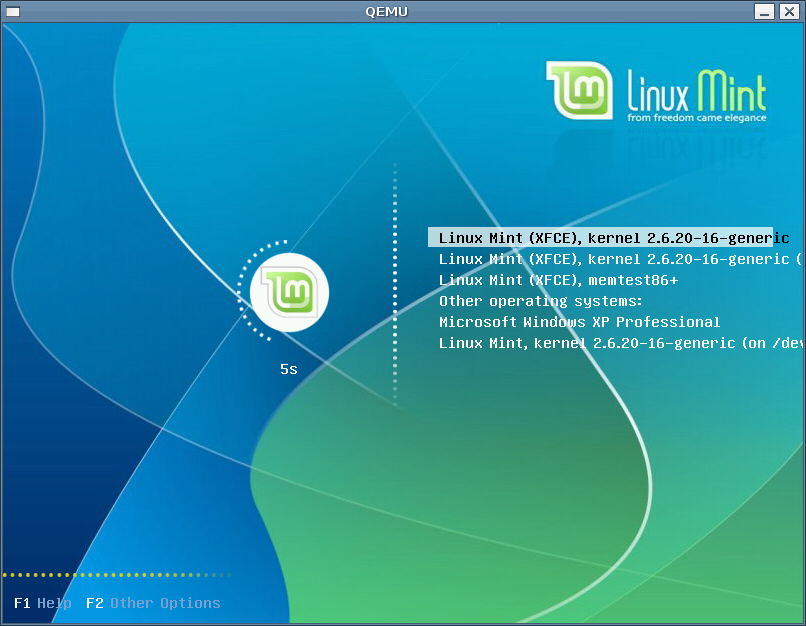This screenshot has height=626, width=806.
Task: Click the 5s countdown timer text
Action: 288,369
